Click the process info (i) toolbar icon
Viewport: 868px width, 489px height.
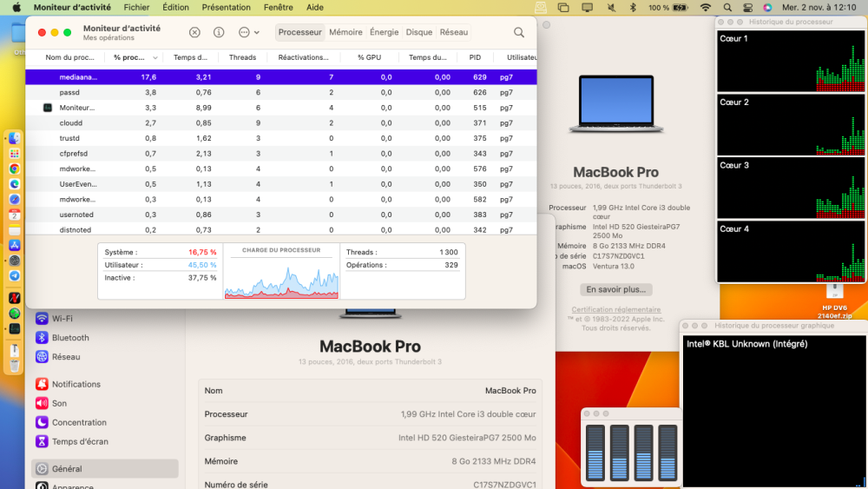point(219,32)
